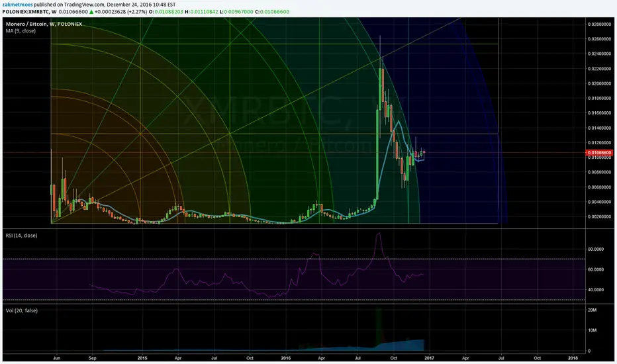The width and height of the screenshot is (617, 364).
Task: Click the Sep label on time axis
Action: pyautogui.click(x=93, y=358)
